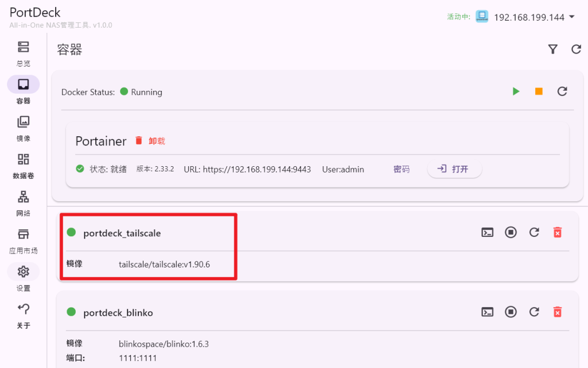Click the container filter funnel icon

[x=552, y=49]
